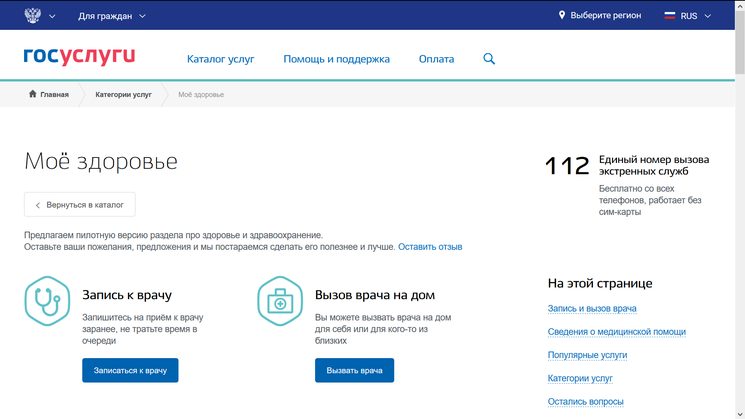
Task: Click the stethoscope doctor appointment icon
Action: tap(45, 300)
